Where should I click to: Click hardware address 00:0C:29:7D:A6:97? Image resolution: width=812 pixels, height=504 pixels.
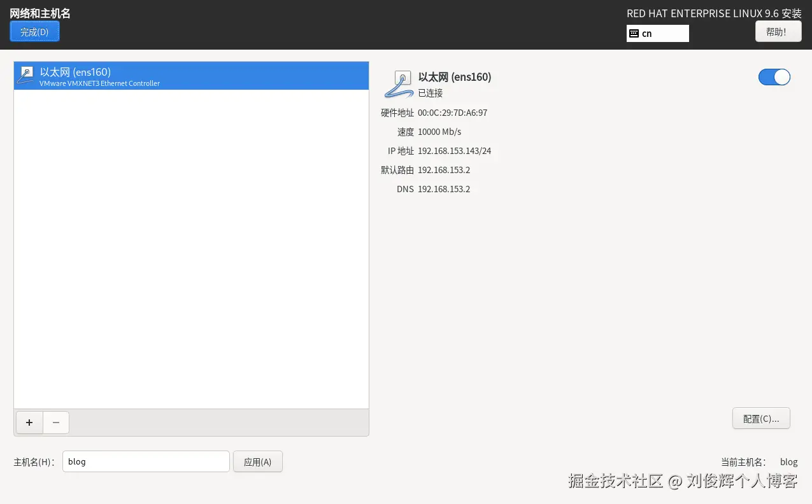pos(452,113)
